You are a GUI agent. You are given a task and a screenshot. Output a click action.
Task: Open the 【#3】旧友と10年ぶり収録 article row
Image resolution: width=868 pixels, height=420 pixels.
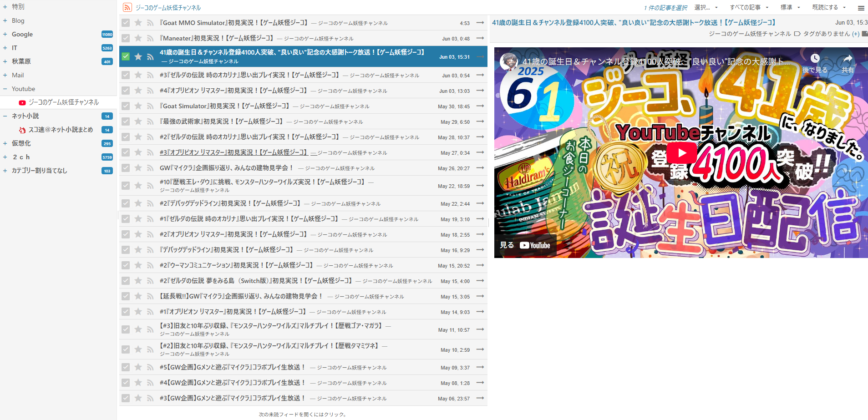point(303,329)
